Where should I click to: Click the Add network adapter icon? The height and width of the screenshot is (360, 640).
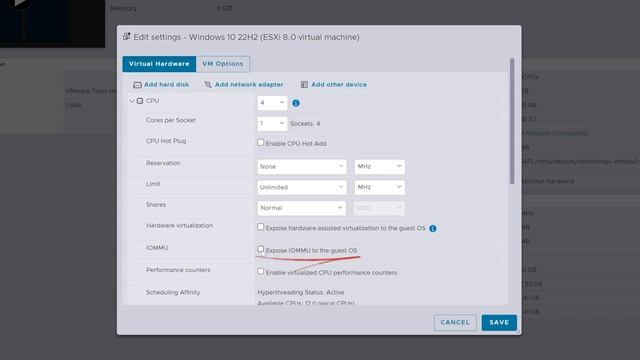point(208,84)
